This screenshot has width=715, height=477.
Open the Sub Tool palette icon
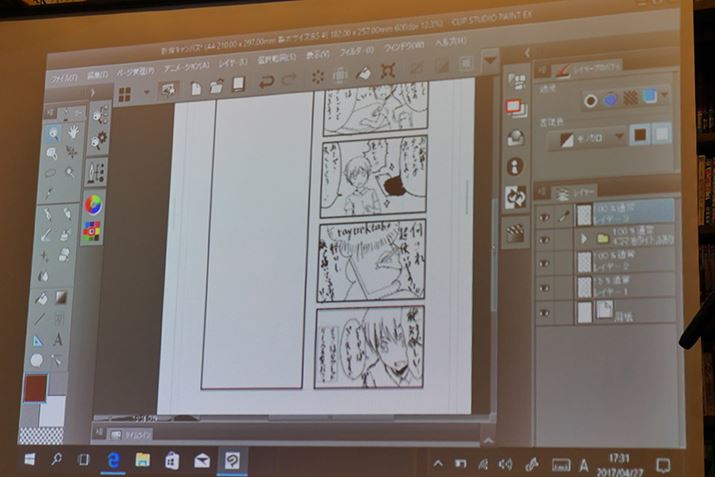tap(100, 115)
